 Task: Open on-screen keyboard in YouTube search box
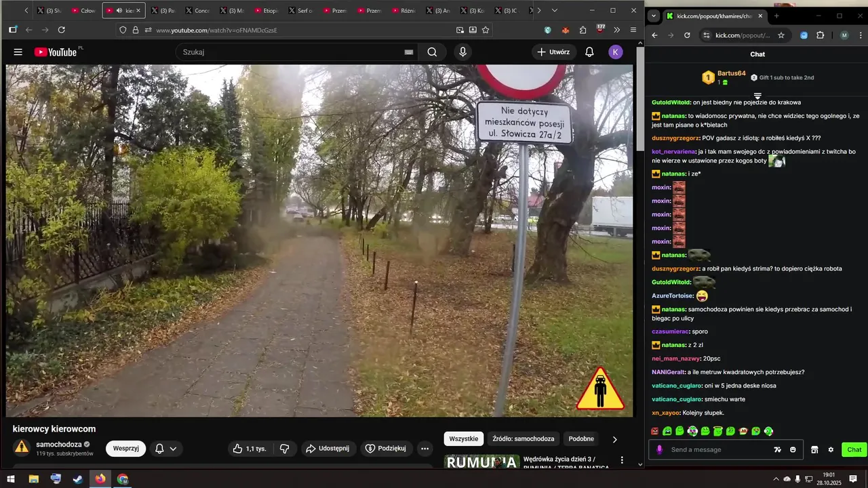[409, 52]
